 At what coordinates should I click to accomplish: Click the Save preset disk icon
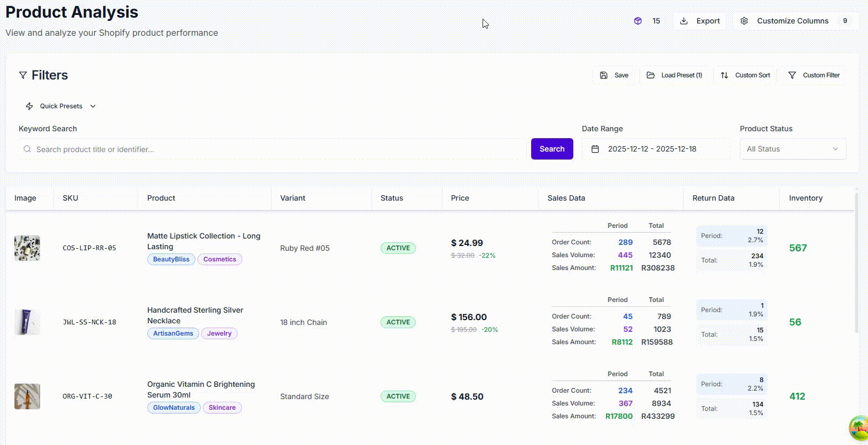pyautogui.click(x=604, y=75)
